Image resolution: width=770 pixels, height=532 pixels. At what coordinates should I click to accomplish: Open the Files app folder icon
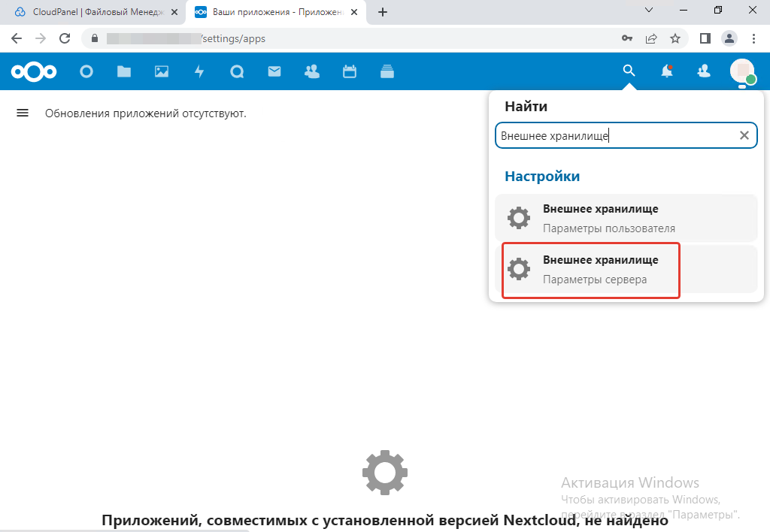(124, 71)
